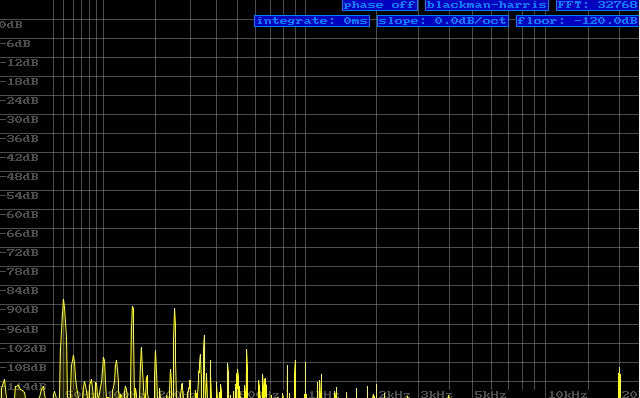The image size is (640, 398).
Task: Click the 10kHz frequency axis label
Action: tap(568, 394)
